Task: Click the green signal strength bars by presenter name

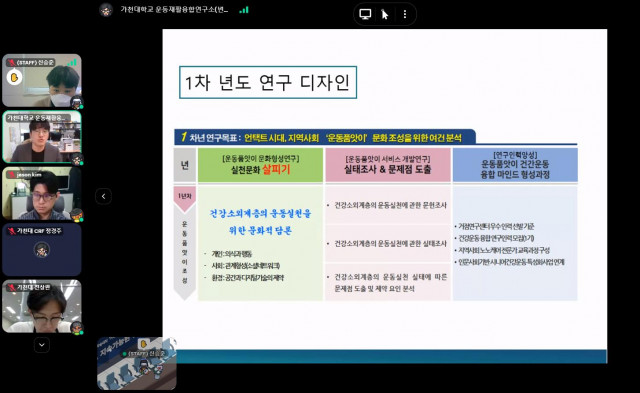Action: pos(244,10)
